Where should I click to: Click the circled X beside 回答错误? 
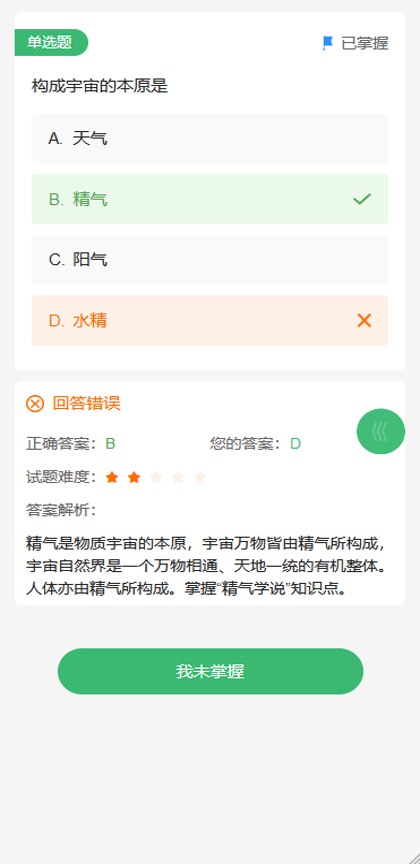tap(35, 403)
